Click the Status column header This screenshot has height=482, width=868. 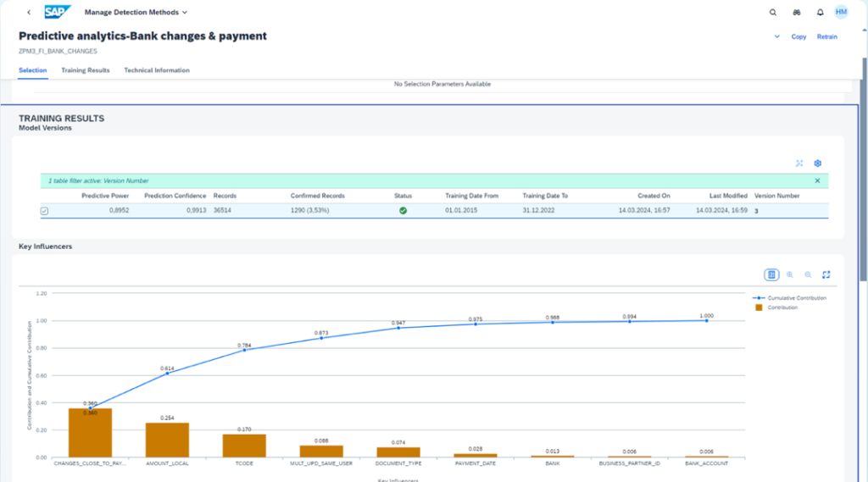point(403,196)
